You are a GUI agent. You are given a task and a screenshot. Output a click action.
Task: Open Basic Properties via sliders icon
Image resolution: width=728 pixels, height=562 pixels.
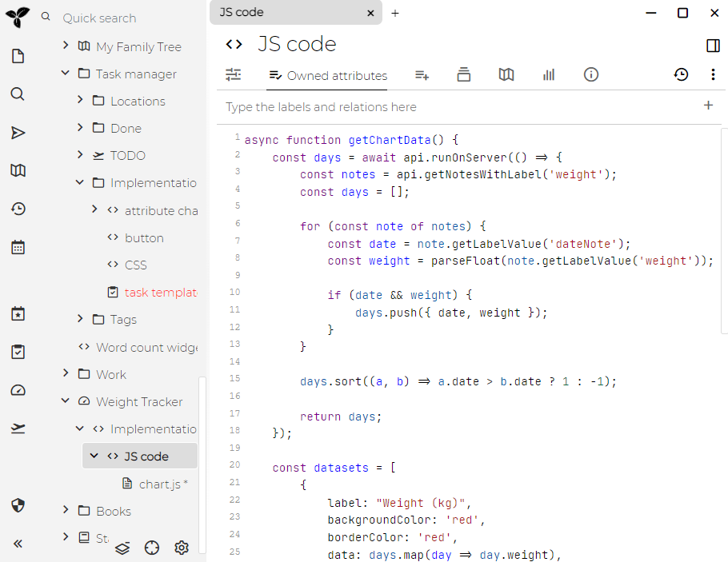coord(233,74)
